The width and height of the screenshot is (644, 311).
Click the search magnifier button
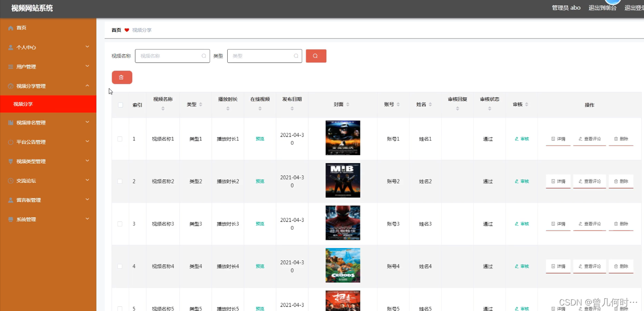pos(316,56)
